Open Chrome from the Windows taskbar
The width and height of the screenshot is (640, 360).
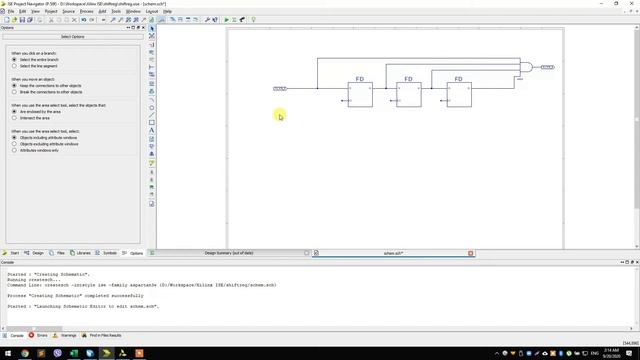(x=25, y=353)
